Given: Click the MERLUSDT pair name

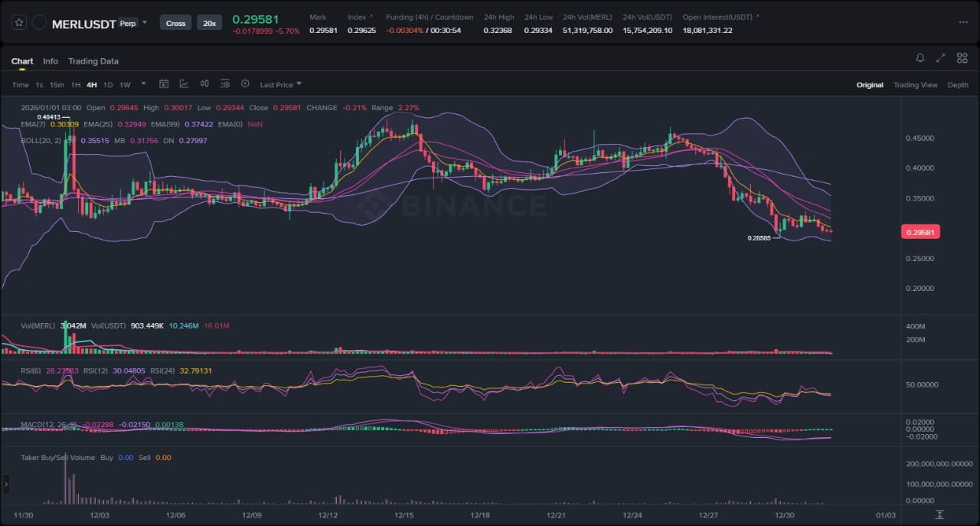Looking at the screenshot, I should [84, 24].
